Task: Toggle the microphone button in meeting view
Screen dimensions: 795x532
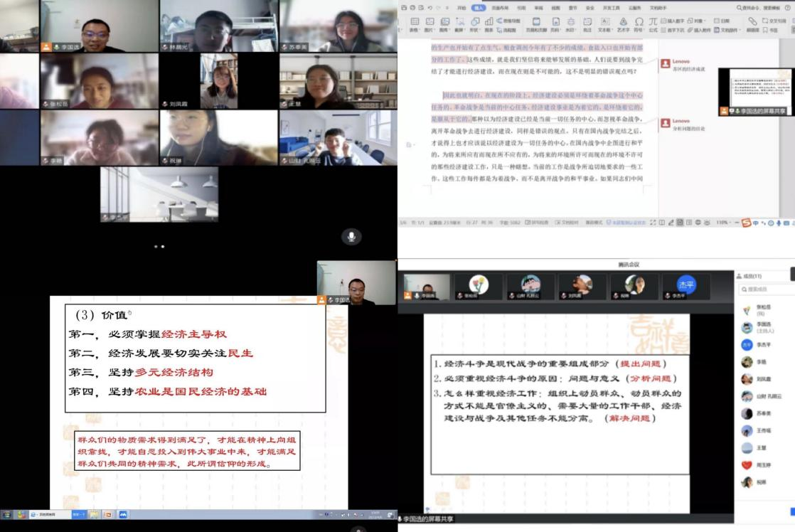Action: click(351, 237)
